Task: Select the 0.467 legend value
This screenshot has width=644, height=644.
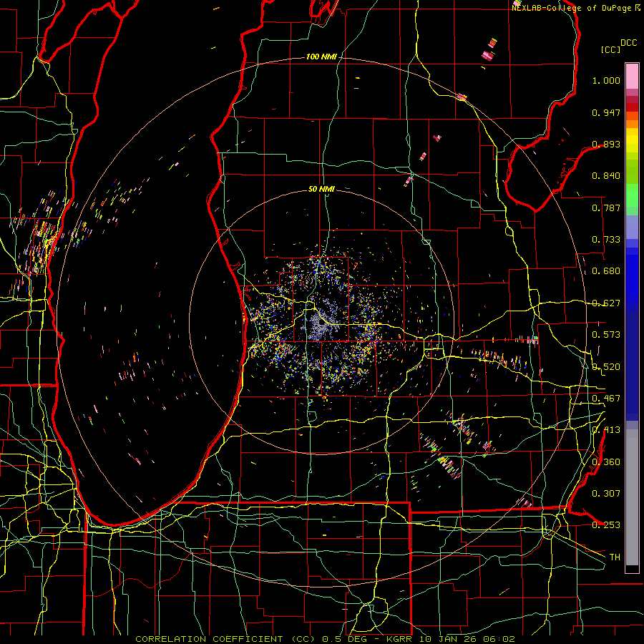Action: (606, 399)
